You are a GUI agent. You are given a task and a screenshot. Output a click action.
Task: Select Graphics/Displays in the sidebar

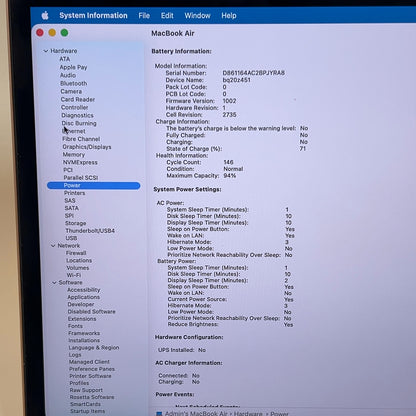click(x=87, y=147)
